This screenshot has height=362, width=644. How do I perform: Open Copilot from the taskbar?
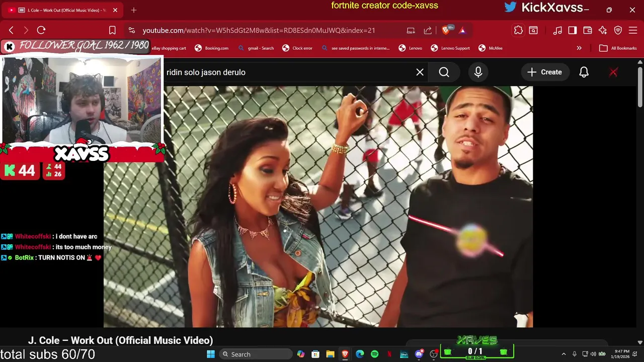pos(301,354)
